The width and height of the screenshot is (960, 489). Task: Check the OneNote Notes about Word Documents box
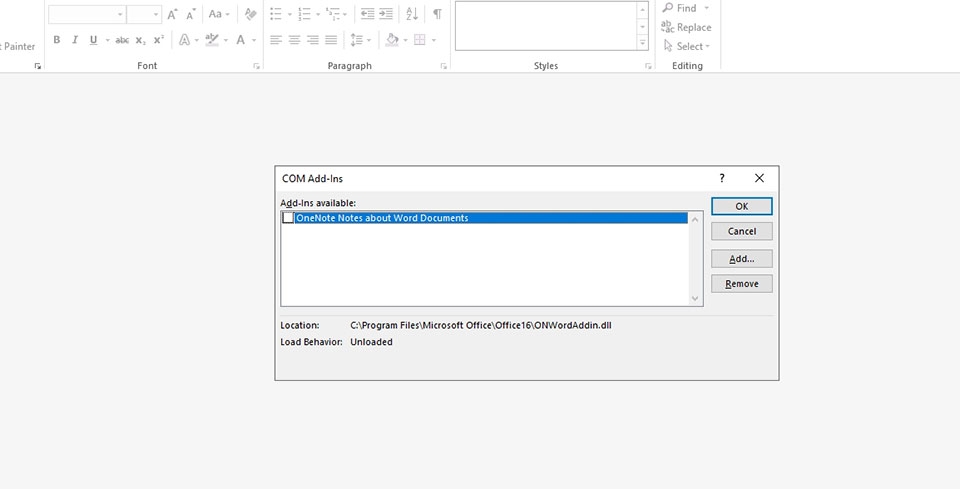288,218
